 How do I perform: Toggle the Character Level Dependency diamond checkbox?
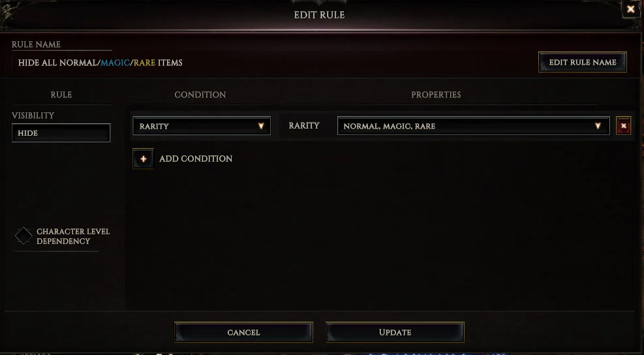23,236
